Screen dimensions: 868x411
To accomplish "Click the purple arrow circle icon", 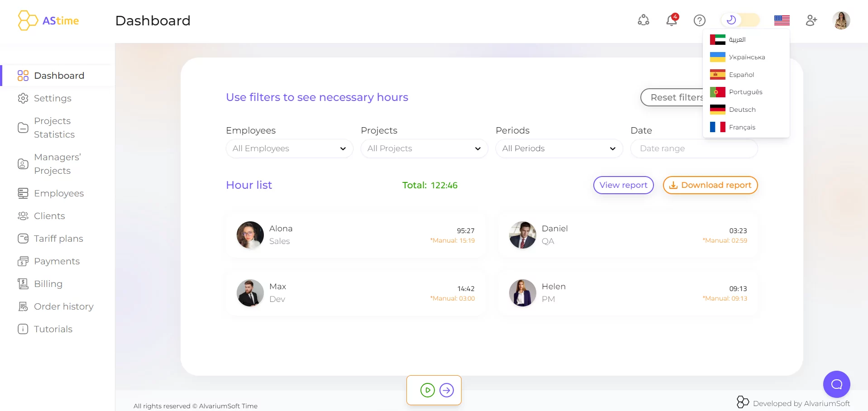I will pyautogui.click(x=447, y=390).
